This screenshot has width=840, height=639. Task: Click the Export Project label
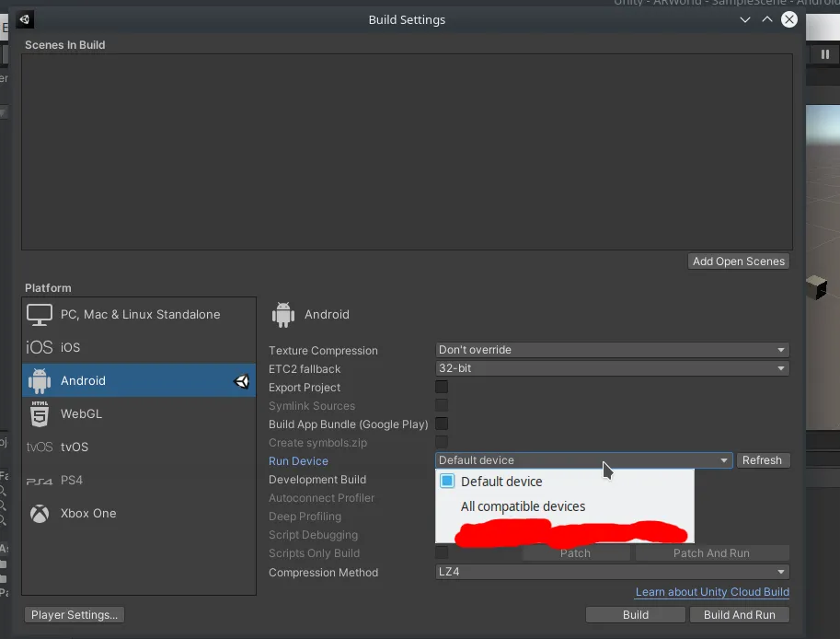(305, 388)
